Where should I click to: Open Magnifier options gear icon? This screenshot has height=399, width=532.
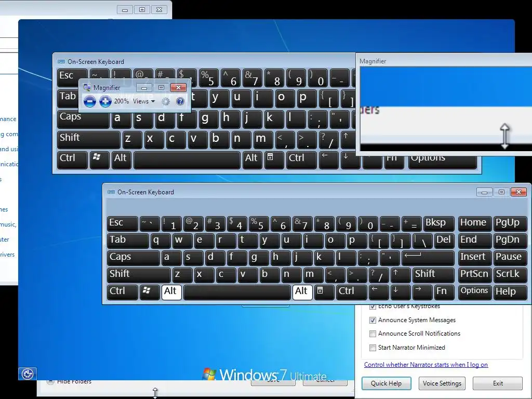click(166, 101)
